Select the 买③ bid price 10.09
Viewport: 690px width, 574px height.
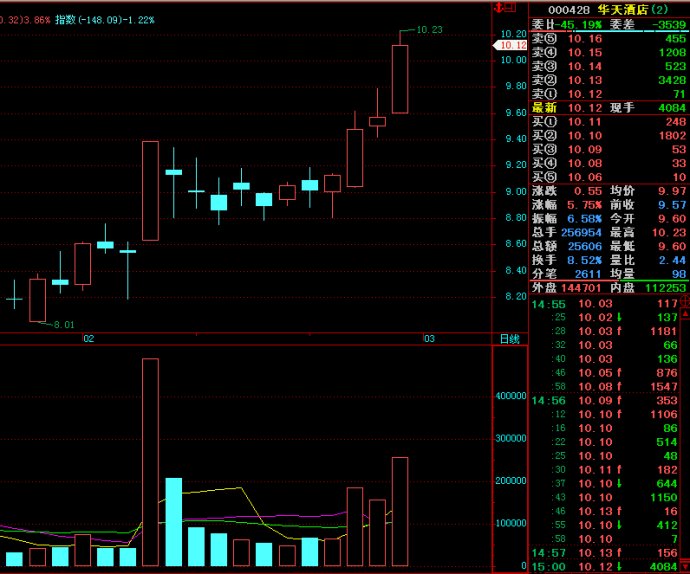tap(585, 150)
